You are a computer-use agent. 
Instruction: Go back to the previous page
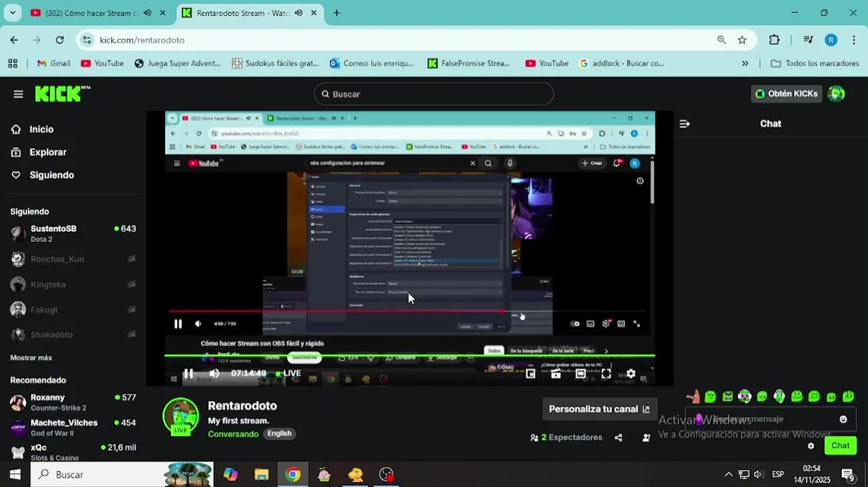click(14, 40)
